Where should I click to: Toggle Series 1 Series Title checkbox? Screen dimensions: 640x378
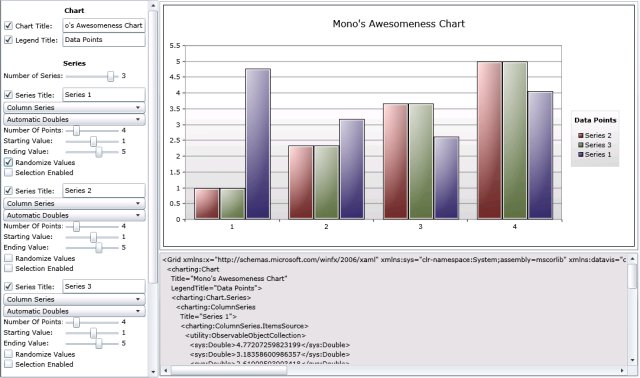8,95
